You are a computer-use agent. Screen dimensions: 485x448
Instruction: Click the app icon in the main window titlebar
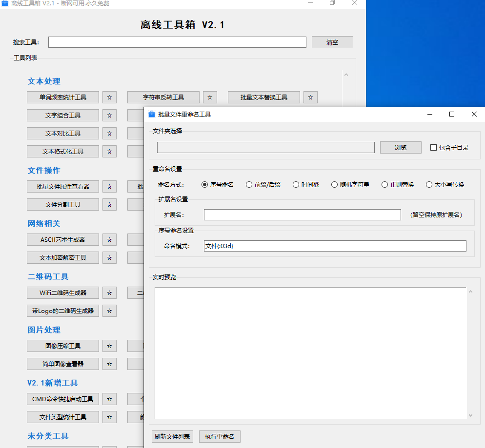(x=6, y=3)
